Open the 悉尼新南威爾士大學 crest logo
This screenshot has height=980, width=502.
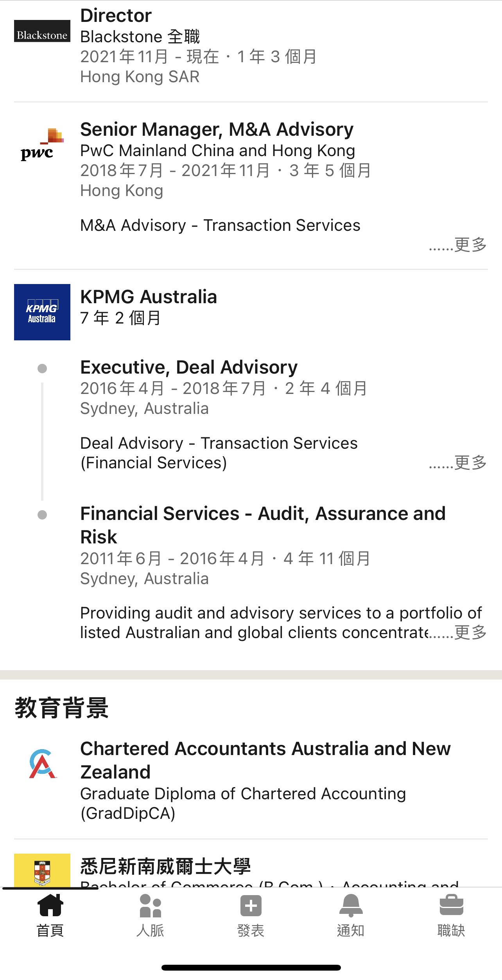pyautogui.click(x=42, y=870)
